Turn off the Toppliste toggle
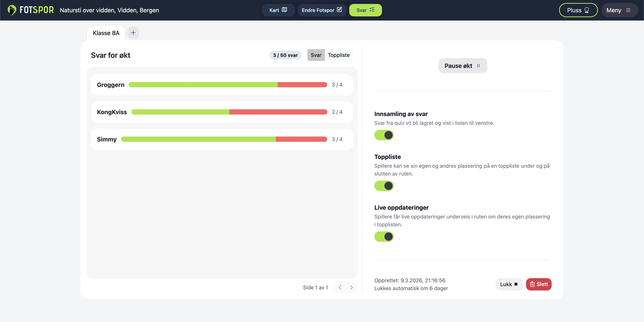The image size is (644, 322). [384, 186]
